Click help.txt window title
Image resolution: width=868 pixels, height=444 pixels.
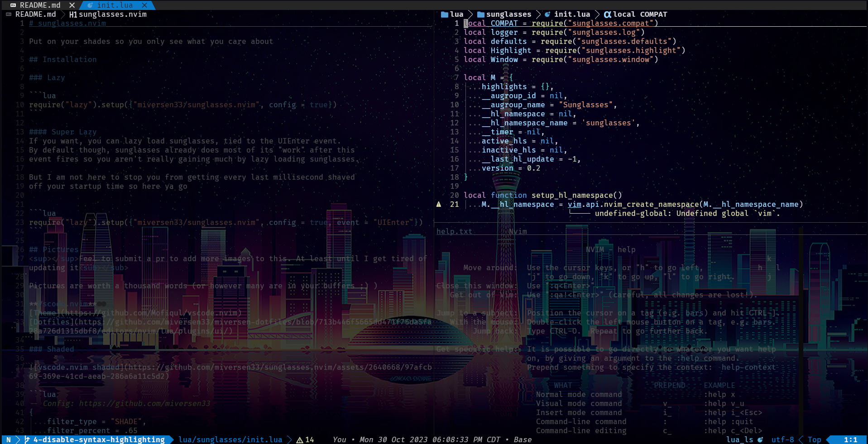pyautogui.click(x=454, y=231)
